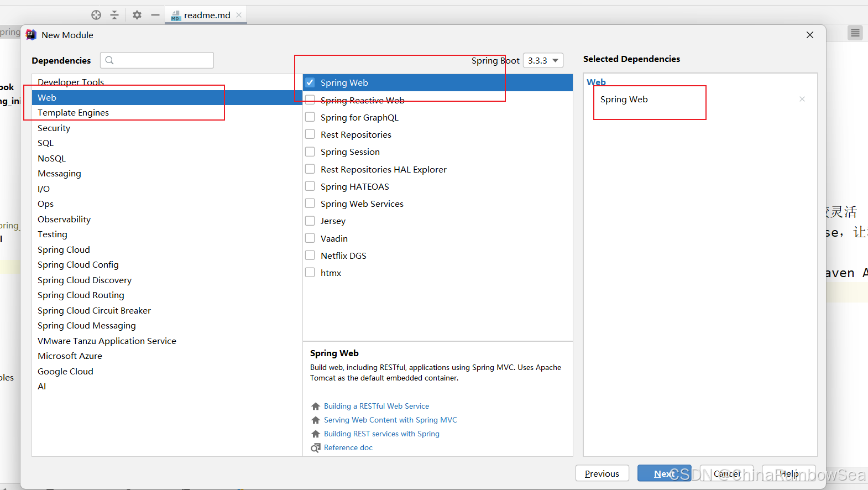Click the Collapse All icon in project toolbar
The width and height of the screenshot is (868, 490).
pos(114,15)
